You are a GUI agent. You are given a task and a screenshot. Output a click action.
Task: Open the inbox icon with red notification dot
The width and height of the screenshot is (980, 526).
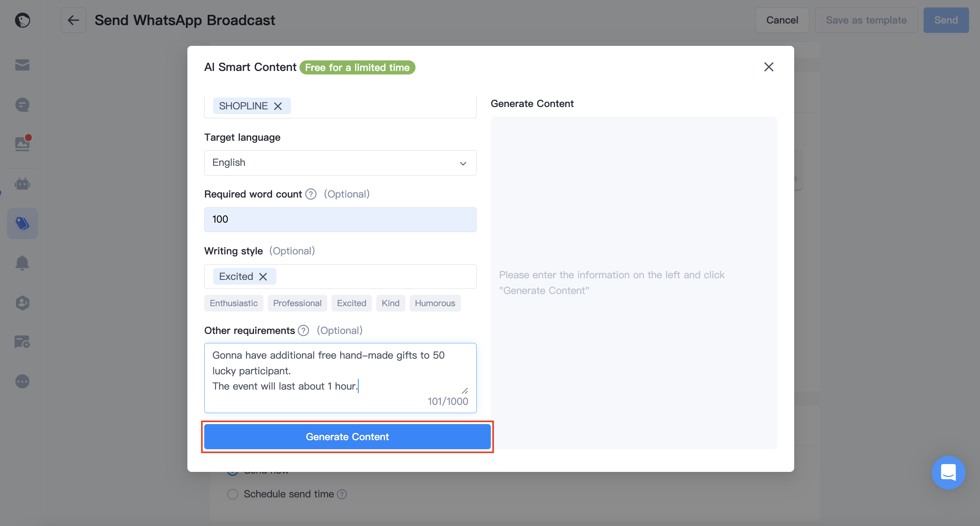(x=22, y=143)
